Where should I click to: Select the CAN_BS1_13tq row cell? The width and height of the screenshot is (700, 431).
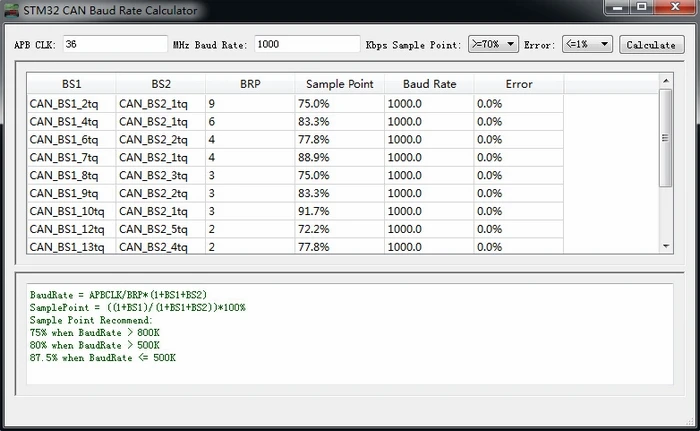[71, 246]
